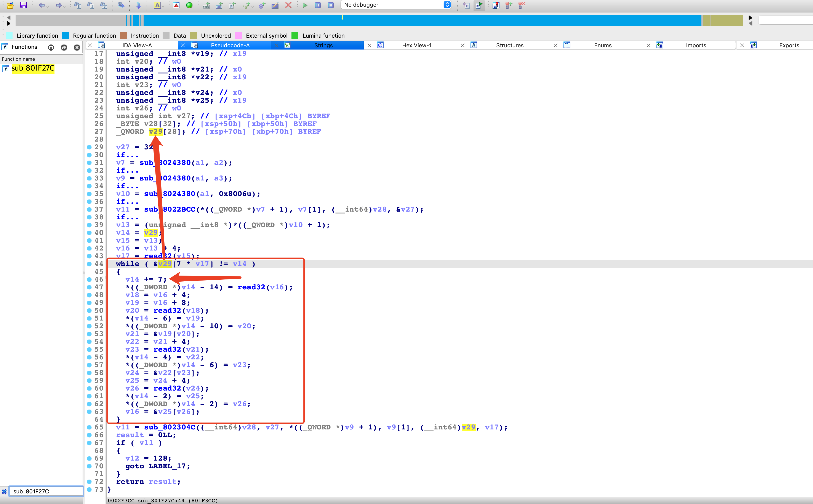Click the blue down arrow icon in the toolbar
This screenshot has width=813, height=504.
(138, 5)
